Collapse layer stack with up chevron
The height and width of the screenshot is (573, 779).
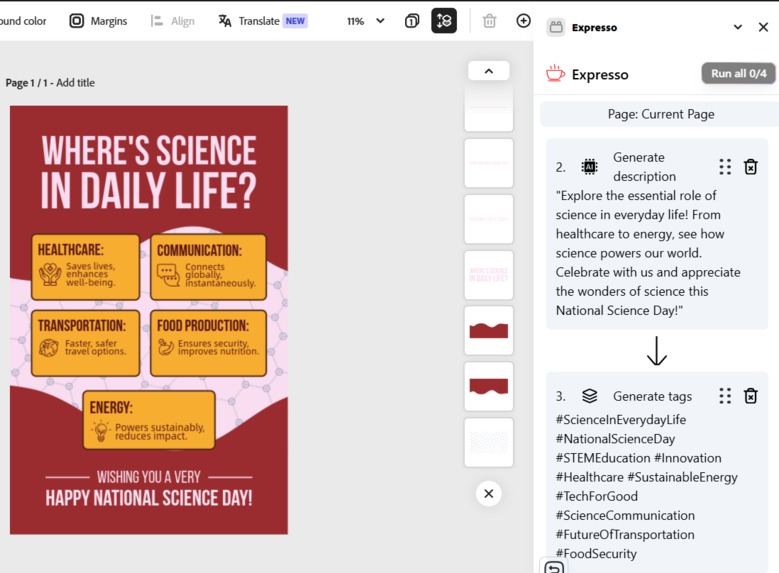489,71
